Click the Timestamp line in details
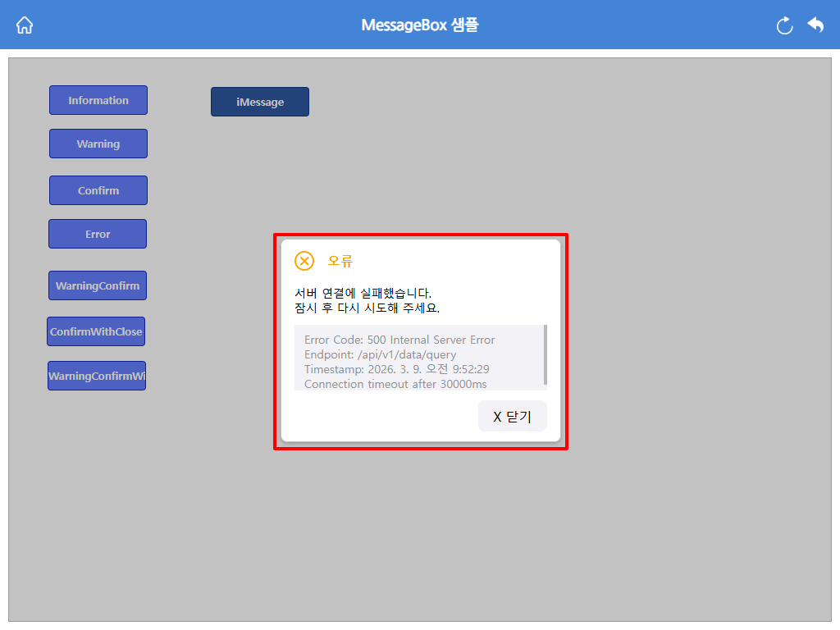This screenshot has height=630, width=840. click(x=397, y=369)
